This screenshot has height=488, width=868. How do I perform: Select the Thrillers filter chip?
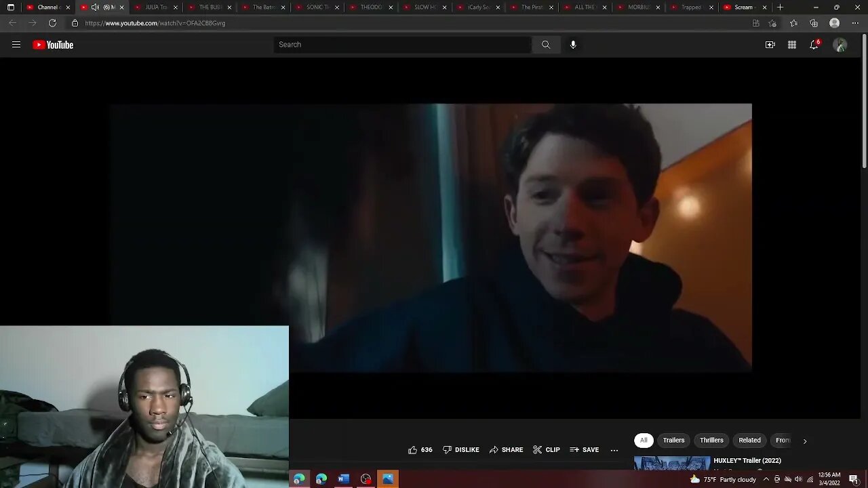(711, 441)
